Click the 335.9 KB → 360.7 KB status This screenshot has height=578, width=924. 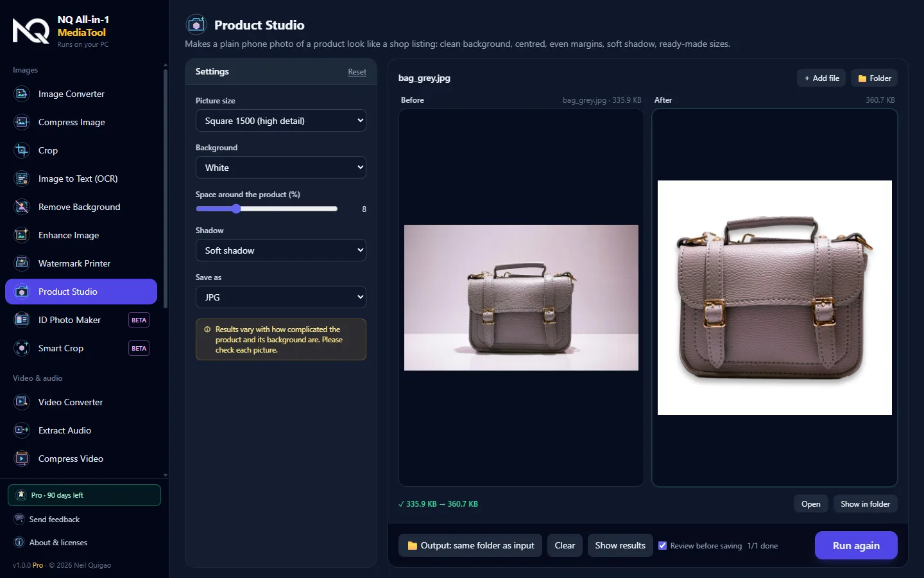(438, 504)
